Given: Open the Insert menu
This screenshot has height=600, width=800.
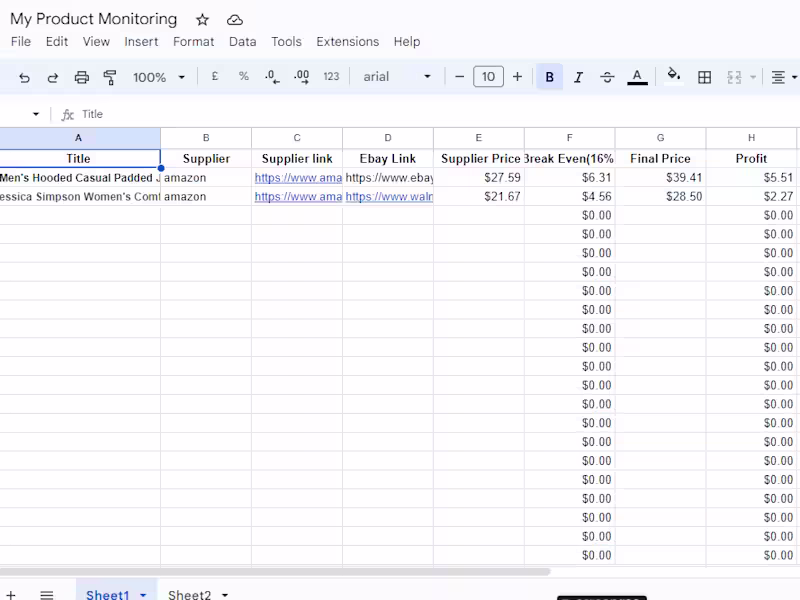Looking at the screenshot, I should click(x=141, y=41).
